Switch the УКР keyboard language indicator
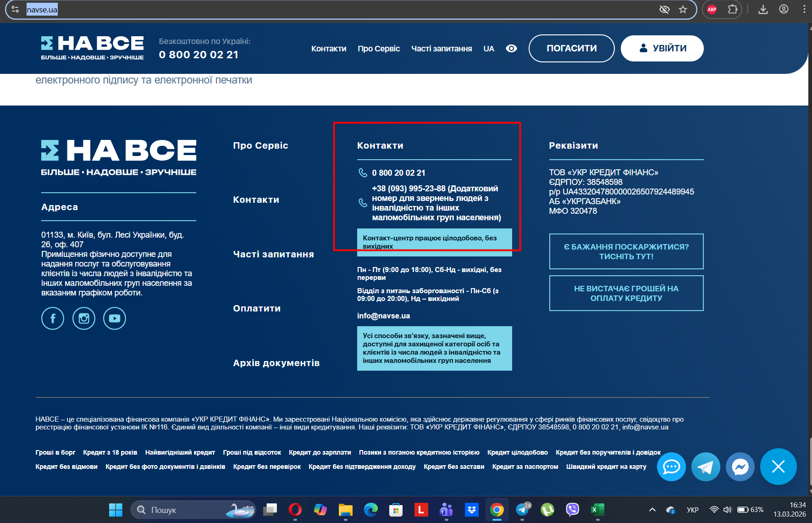Screen dimensions: 812x523 pyautogui.click(x=692, y=510)
